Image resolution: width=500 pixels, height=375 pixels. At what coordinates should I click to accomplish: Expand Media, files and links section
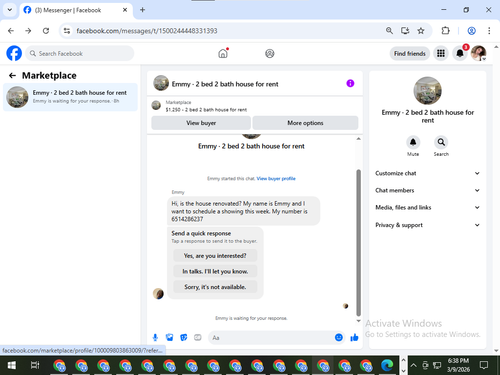(427, 207)
